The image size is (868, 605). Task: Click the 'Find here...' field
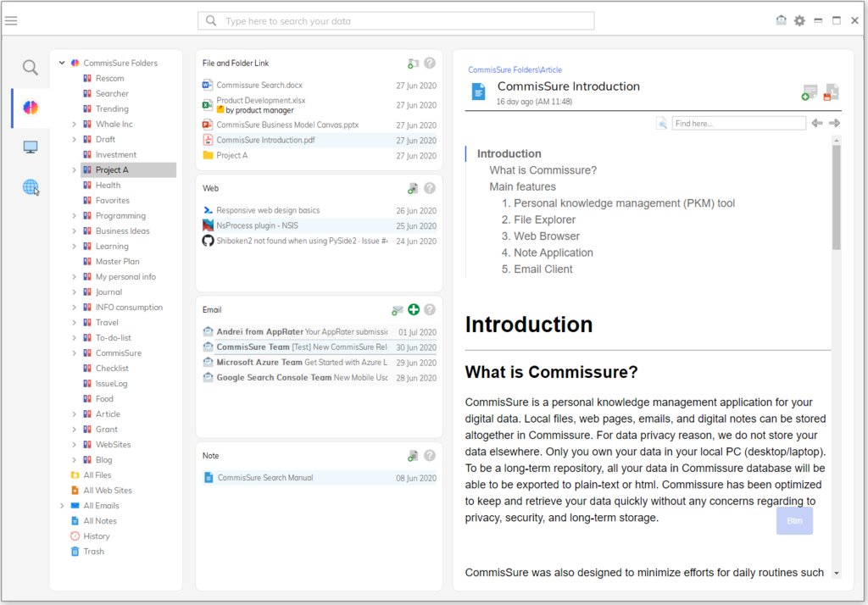pos(739,124)
